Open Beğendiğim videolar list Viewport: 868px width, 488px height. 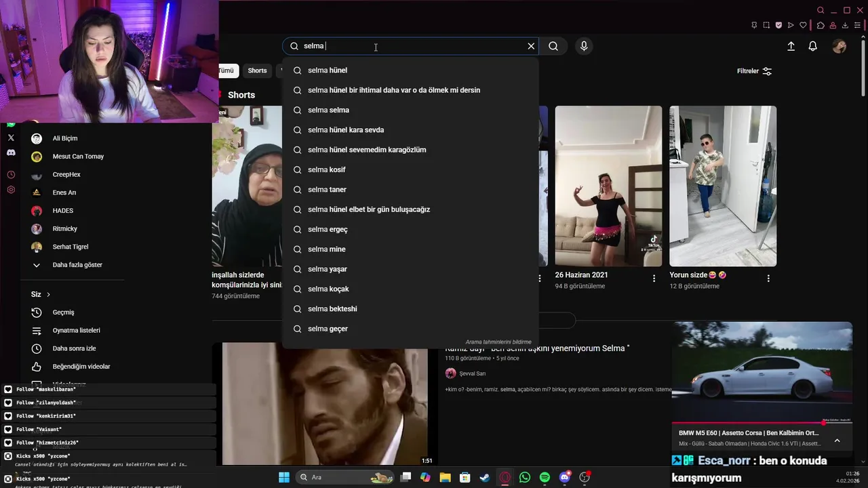(x=71, y=367)
